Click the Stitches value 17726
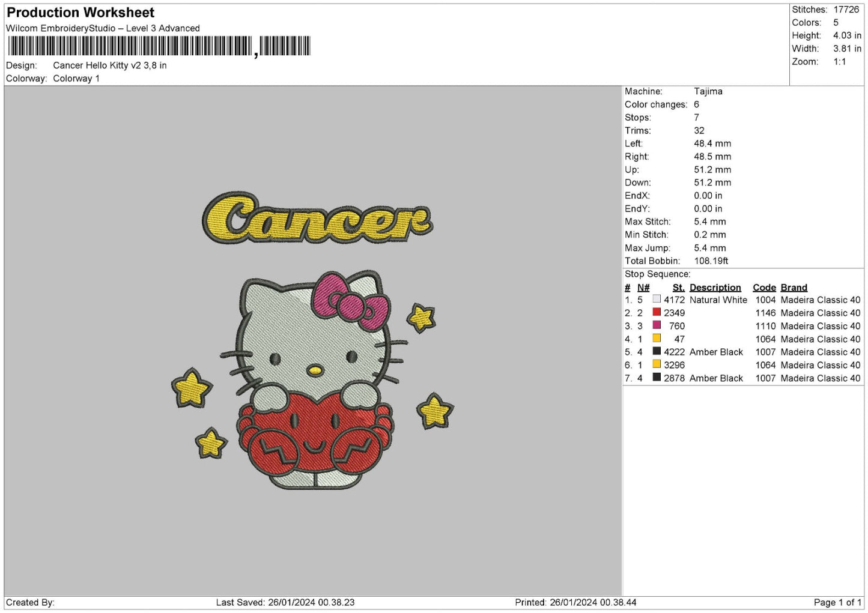This screenshot has width=868, height=613. (x=846, y=10)
